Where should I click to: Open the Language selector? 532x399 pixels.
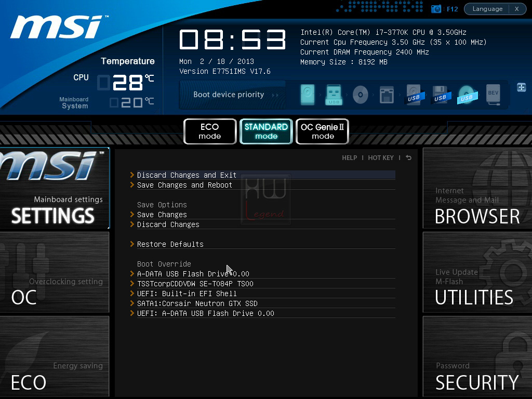tap(487, 9)
